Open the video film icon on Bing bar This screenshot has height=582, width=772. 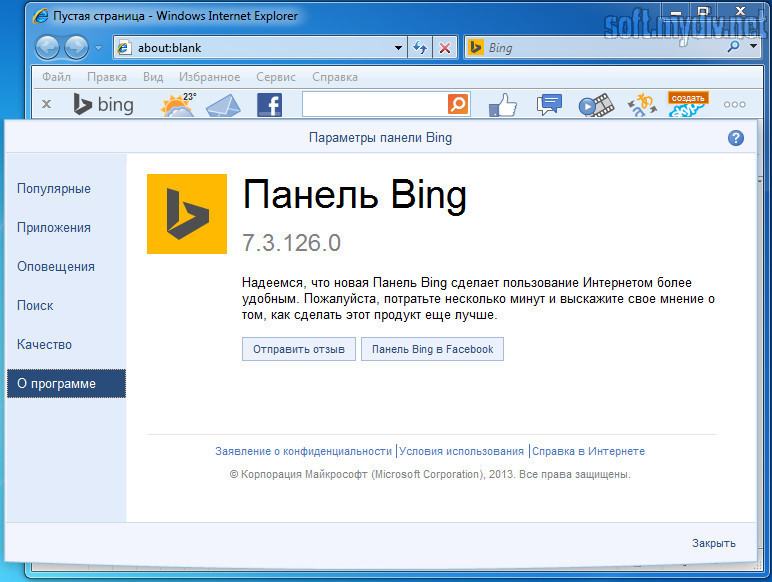pos(596,105)
